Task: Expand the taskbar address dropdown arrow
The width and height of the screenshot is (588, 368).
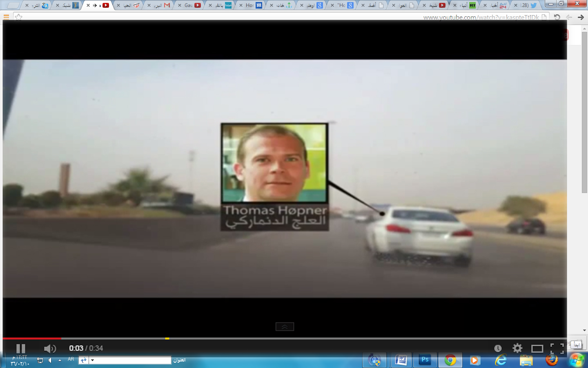Action: click(x=93, y=360)
